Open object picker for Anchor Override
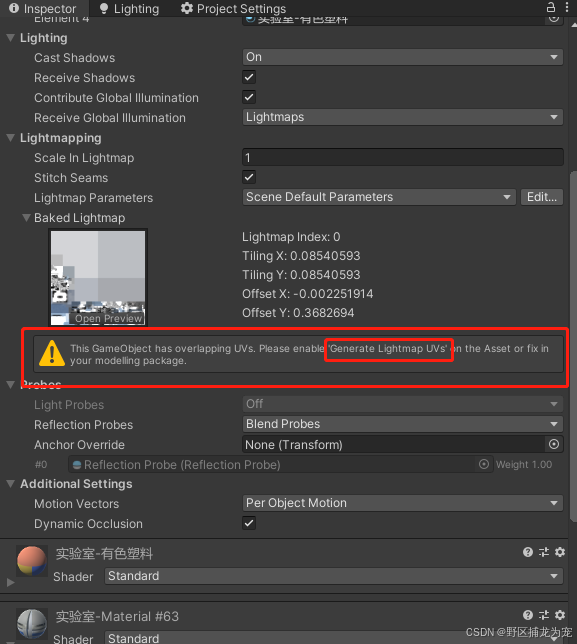The height and width of the screenshot is (644, 577). tap(554, 444)
